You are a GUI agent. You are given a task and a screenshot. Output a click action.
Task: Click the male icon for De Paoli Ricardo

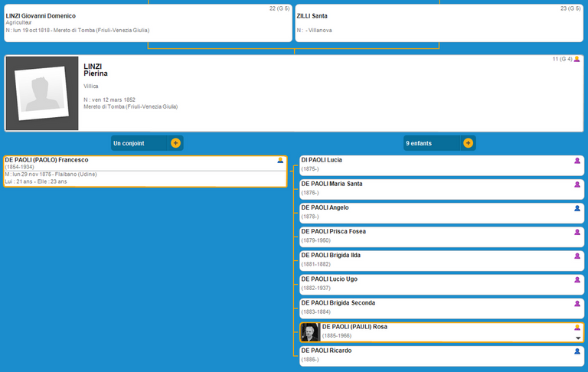pos(577,351)
